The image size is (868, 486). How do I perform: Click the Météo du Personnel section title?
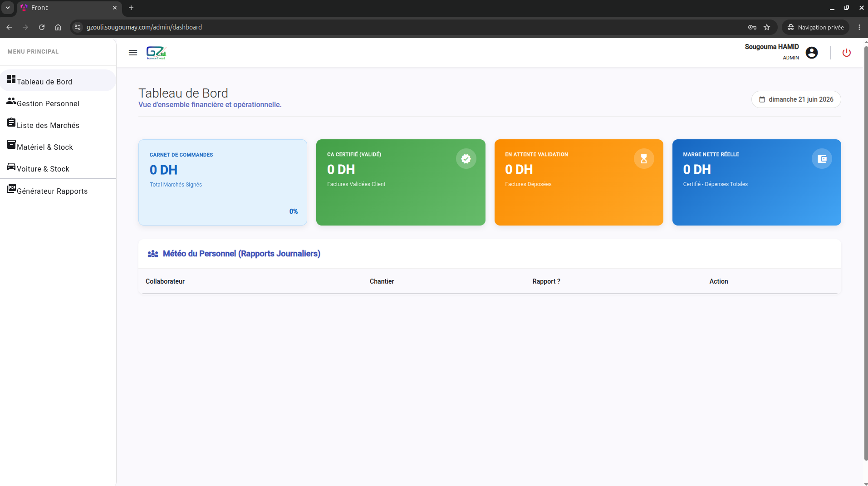(241, 254)
